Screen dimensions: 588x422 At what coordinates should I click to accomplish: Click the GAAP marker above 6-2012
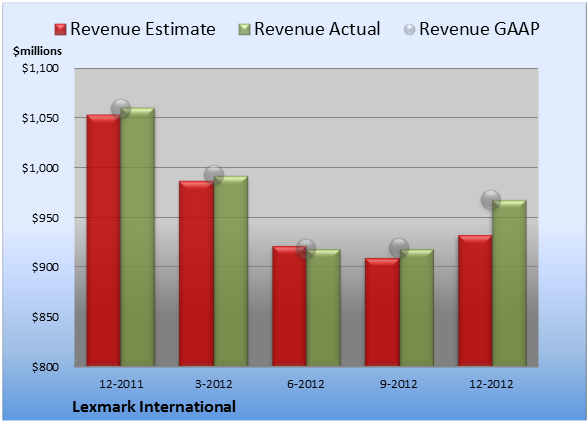pyautogui.click(x=306, y=248)
